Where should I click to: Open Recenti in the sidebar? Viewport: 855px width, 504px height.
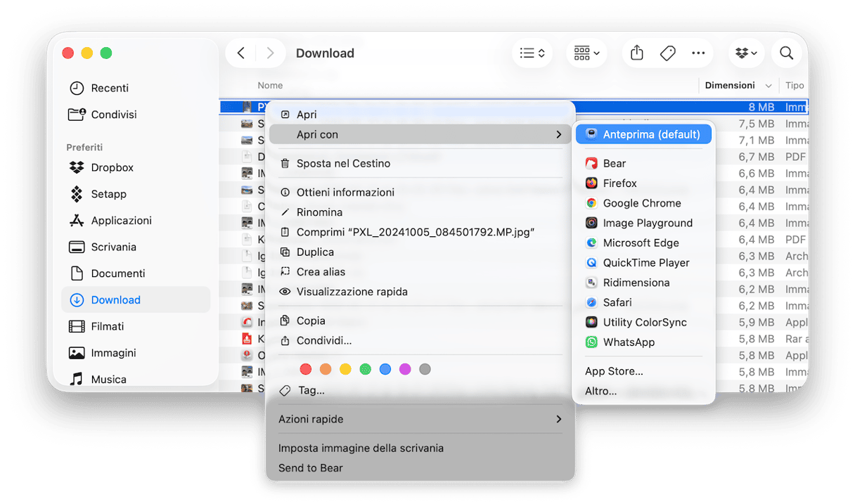click(136, 88)
